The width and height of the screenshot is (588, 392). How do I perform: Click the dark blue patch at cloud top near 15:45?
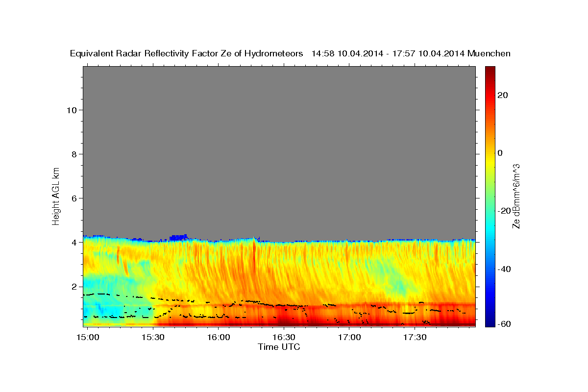click(x=178, y=237)
